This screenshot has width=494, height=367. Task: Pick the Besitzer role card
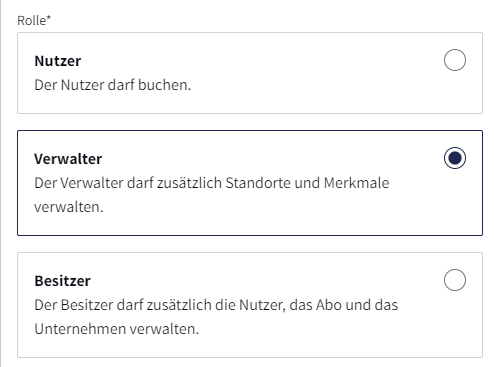[x=250, y=305]
